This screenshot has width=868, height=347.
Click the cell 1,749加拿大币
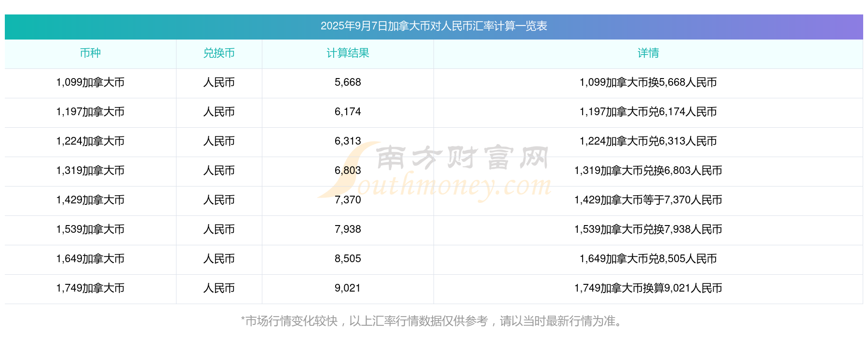tap(90, 288)
